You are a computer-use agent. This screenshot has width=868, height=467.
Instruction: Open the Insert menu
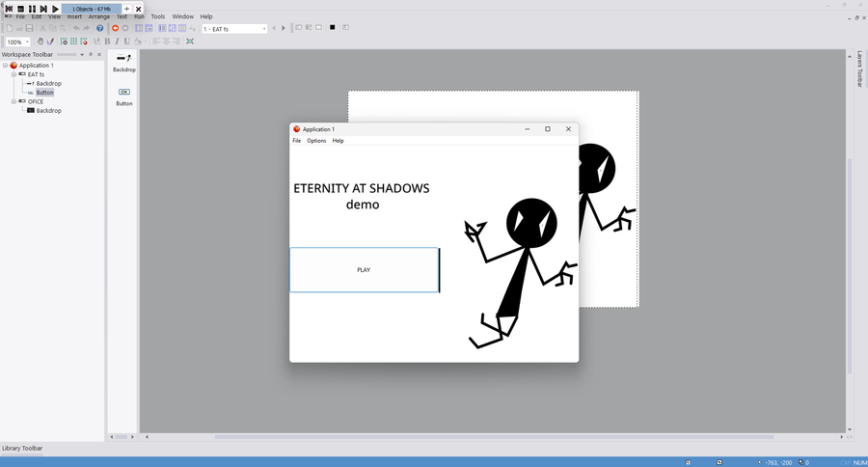click(74, 16)
